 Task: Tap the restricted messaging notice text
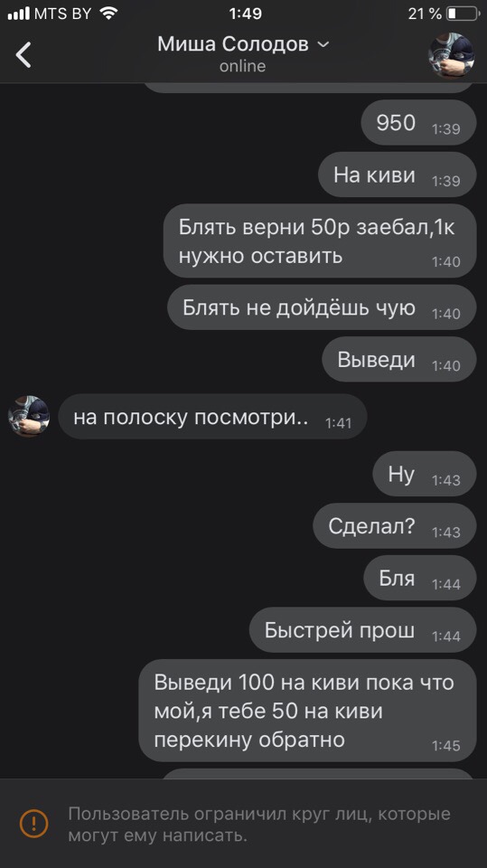(259, 825)
